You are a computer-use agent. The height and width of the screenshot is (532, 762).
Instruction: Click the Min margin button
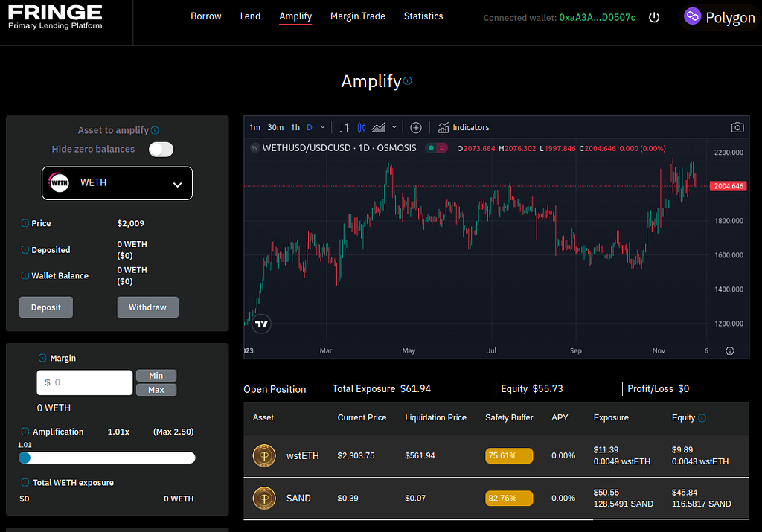[156, 376]
